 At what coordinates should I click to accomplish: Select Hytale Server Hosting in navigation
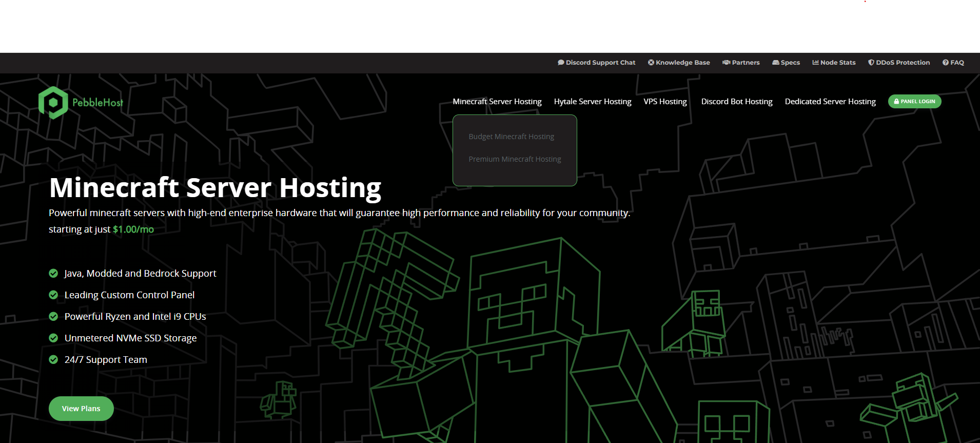(x=593, y=102)
